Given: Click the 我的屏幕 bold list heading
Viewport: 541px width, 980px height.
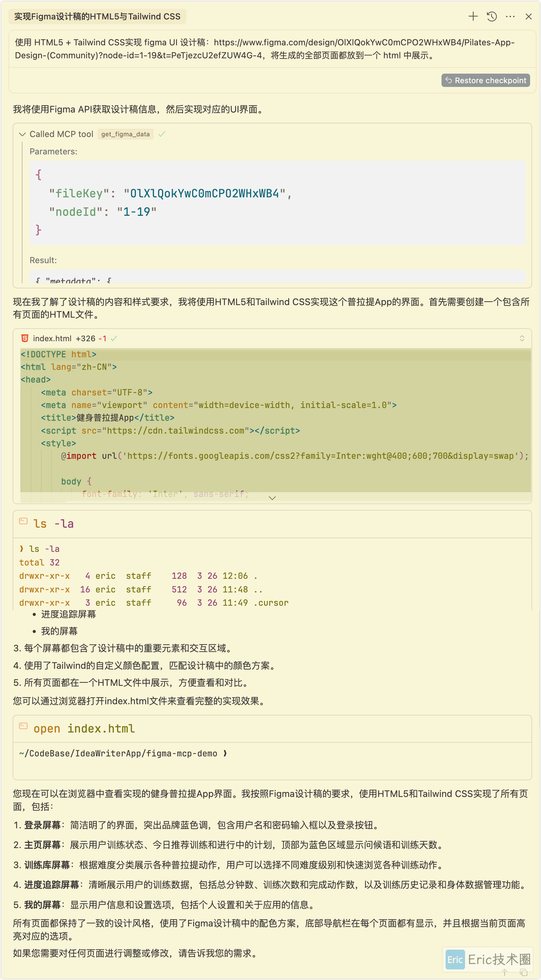Looking at the screenshot, I should coord(42,905).
